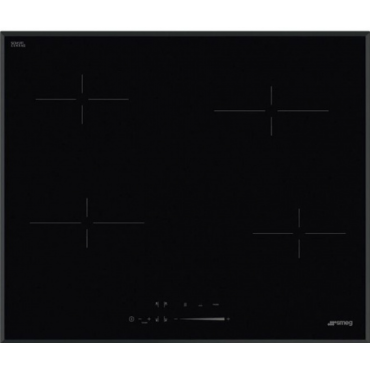370x370 pixels.
Task: Tap the power level slider bar
Action: (202, 319)
